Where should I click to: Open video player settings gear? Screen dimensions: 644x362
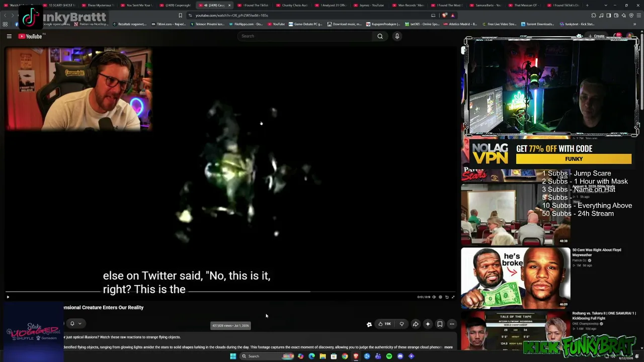click(x=440, y=297)
